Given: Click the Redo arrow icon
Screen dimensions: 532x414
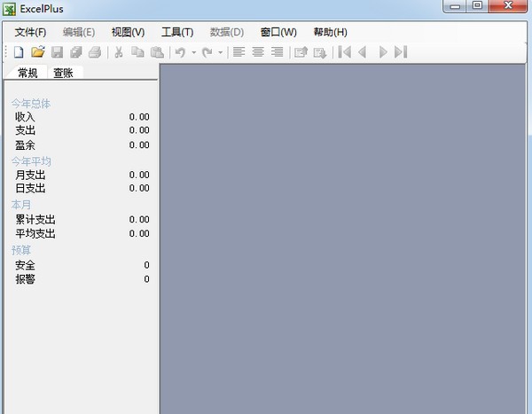Looking at the screenshot, I should (207, 52).
